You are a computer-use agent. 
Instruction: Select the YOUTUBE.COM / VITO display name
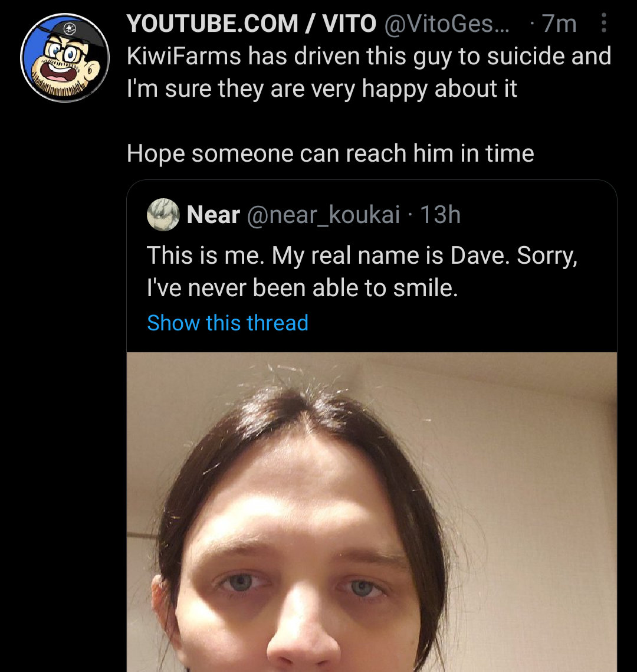point(251,23)
